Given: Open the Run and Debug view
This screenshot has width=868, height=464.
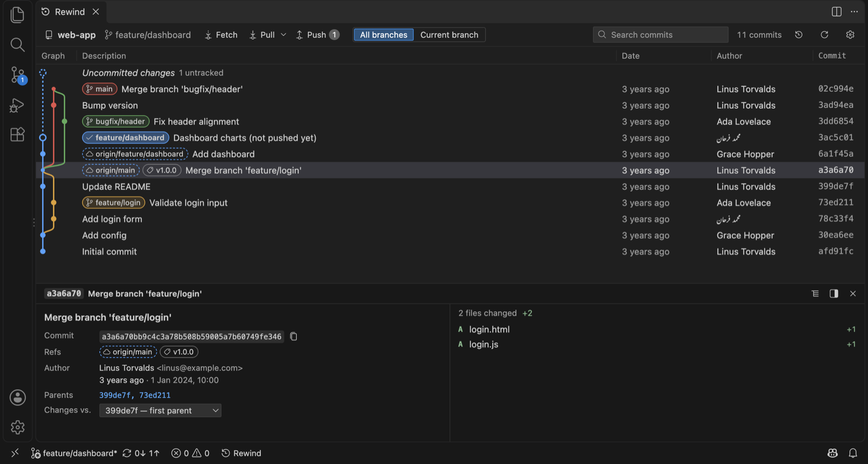Looking at the screenshot, I should click(x=17, y=105).
